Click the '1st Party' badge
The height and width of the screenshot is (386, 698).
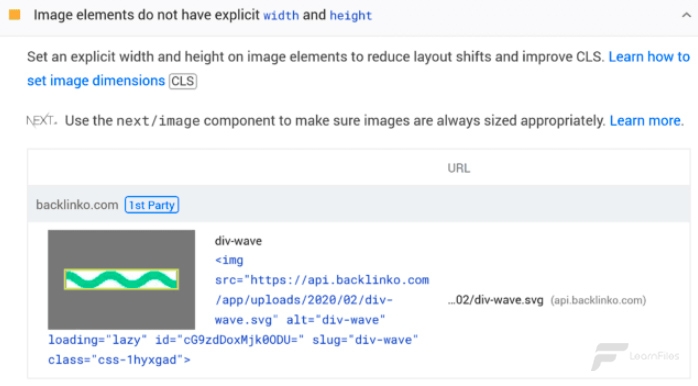tap(152, 205)
